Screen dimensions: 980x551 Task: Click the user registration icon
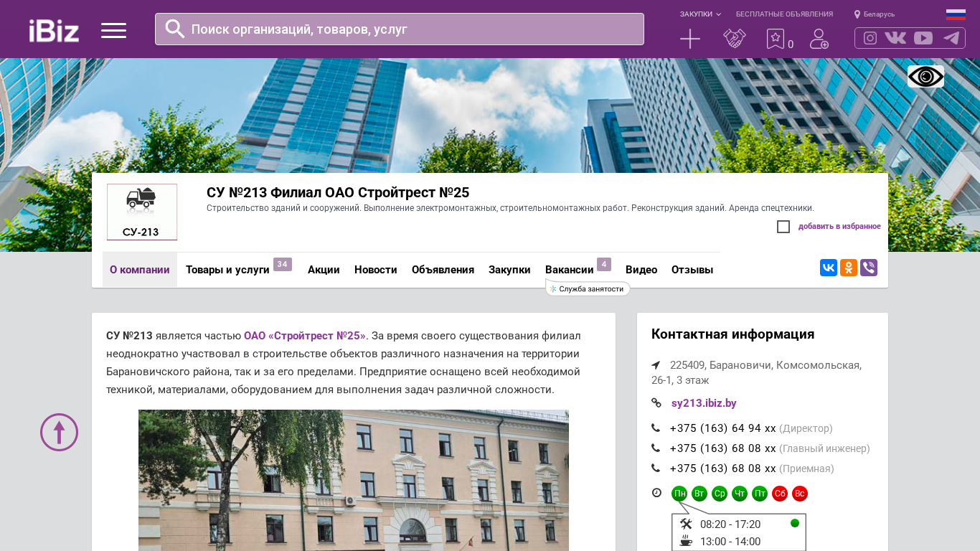[x=819, y=39]
